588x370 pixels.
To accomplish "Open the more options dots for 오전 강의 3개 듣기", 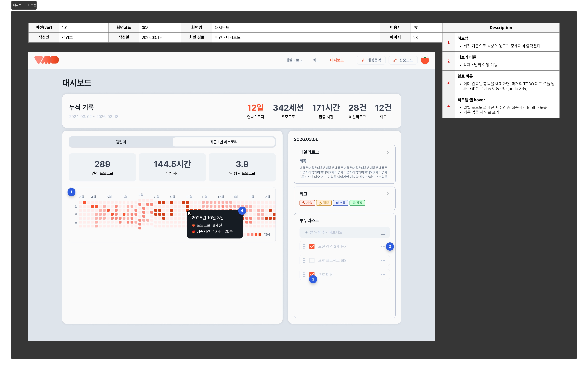I will pos(383,246).
